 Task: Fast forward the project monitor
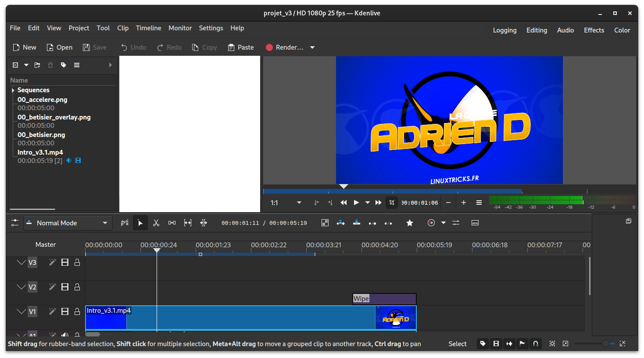379,203
